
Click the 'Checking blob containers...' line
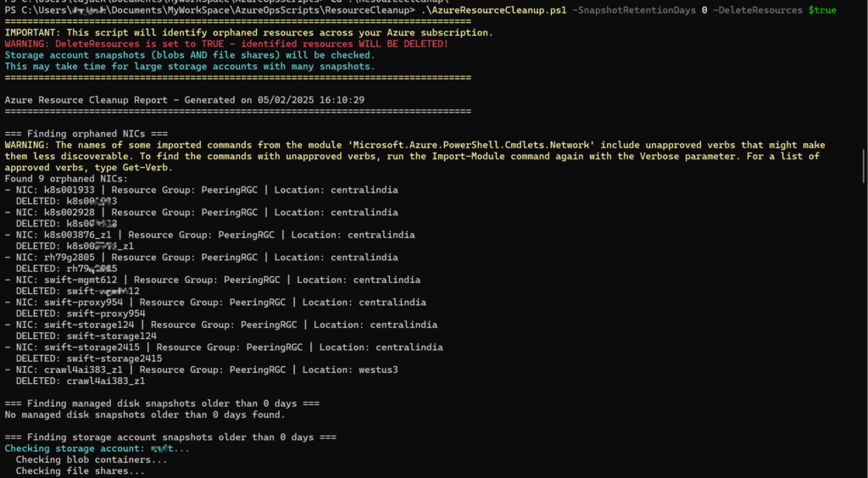[92, 459]
